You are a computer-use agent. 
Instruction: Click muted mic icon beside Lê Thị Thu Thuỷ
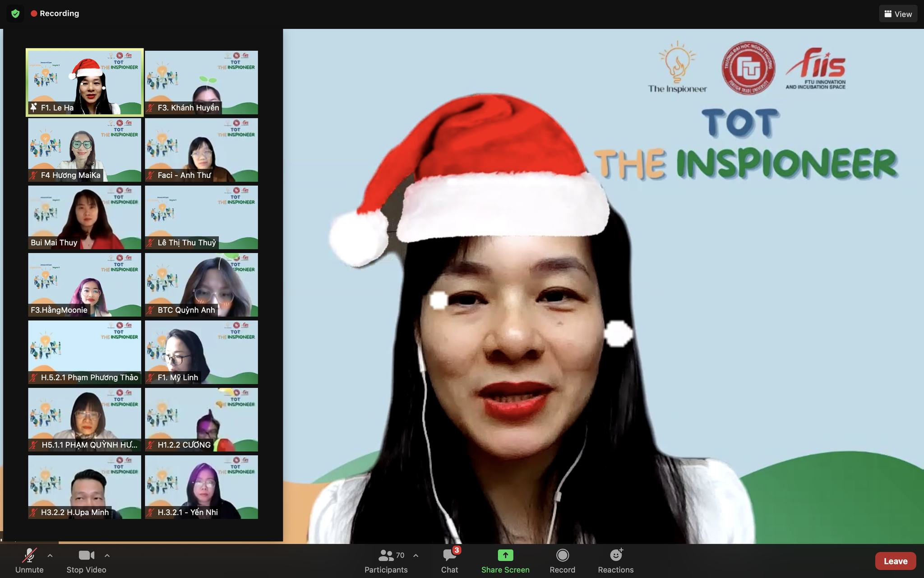tap(151, 242)
